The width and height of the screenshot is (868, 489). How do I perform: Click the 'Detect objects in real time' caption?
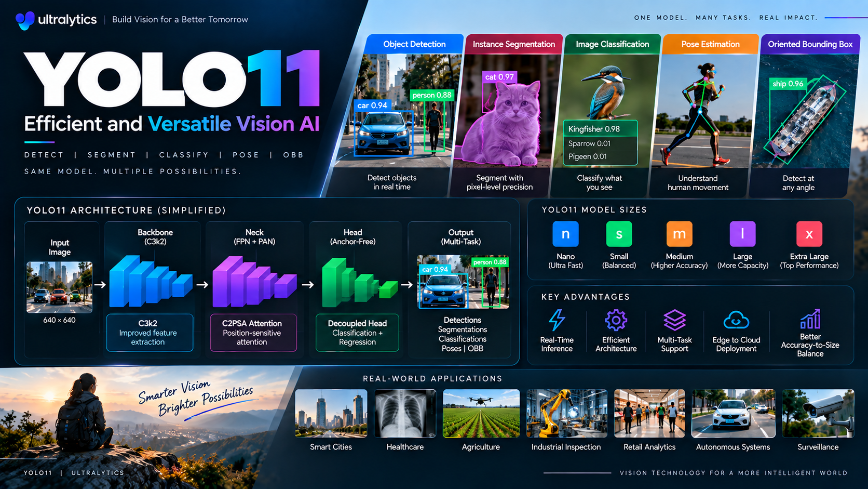(392, 182)
